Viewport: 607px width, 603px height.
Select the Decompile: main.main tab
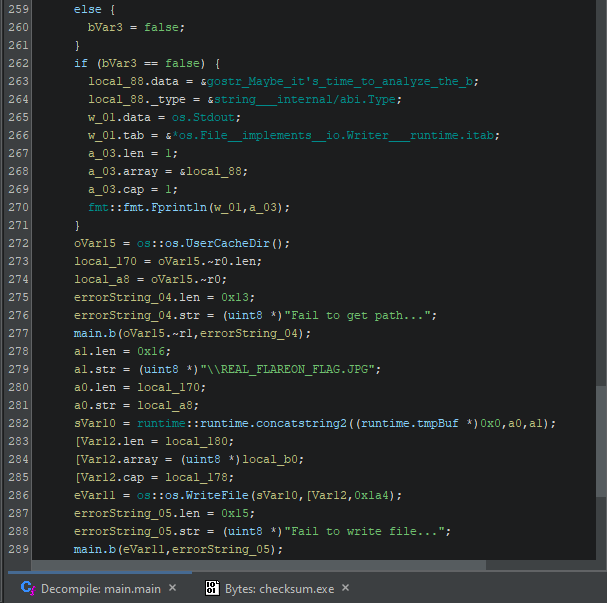pyautogui.click(x=100, y=588)
